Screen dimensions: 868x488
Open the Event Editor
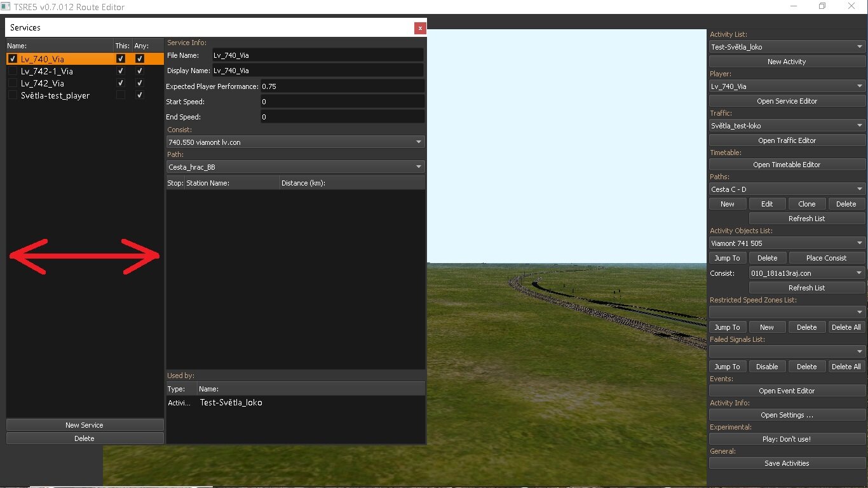787,391
